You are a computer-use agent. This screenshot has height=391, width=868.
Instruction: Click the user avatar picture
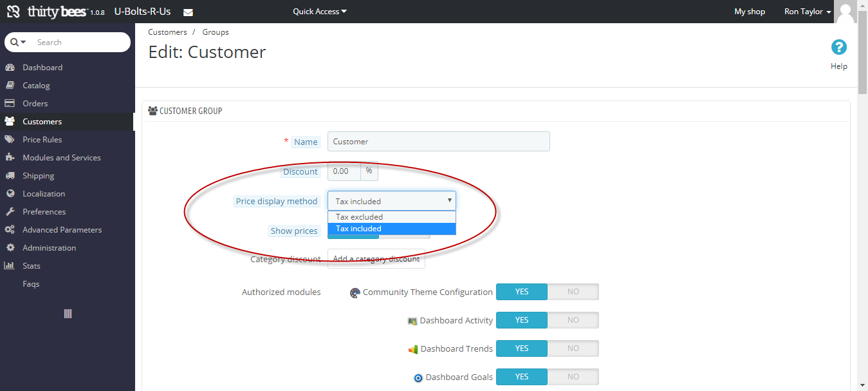click(845, 12)
